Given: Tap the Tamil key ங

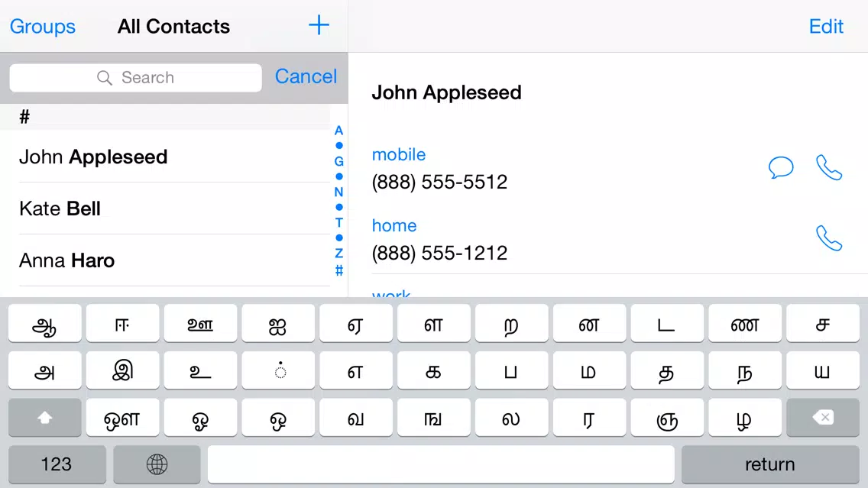Looking at the screenshot, I should [x=433, y=418].
